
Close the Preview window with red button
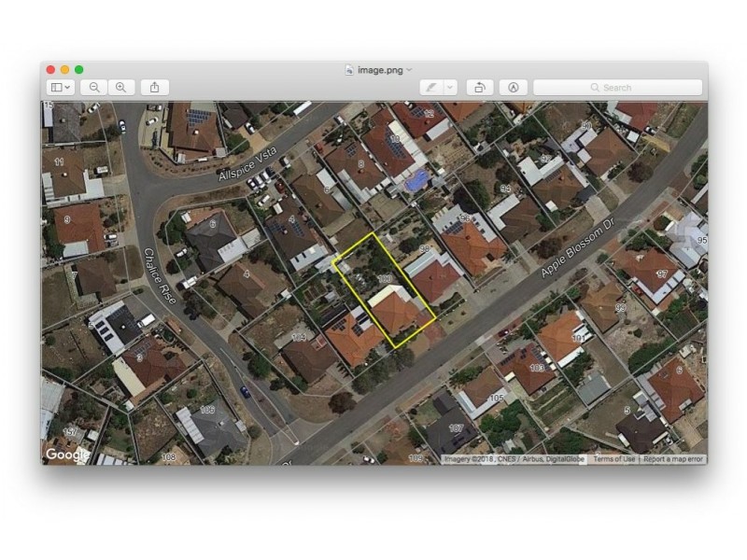[x=51, y=70]
